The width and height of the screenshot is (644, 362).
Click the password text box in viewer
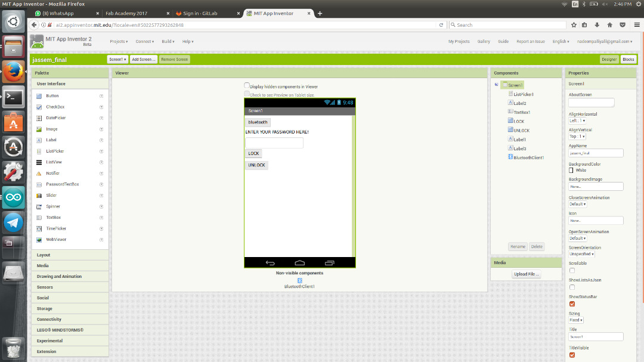274,143
